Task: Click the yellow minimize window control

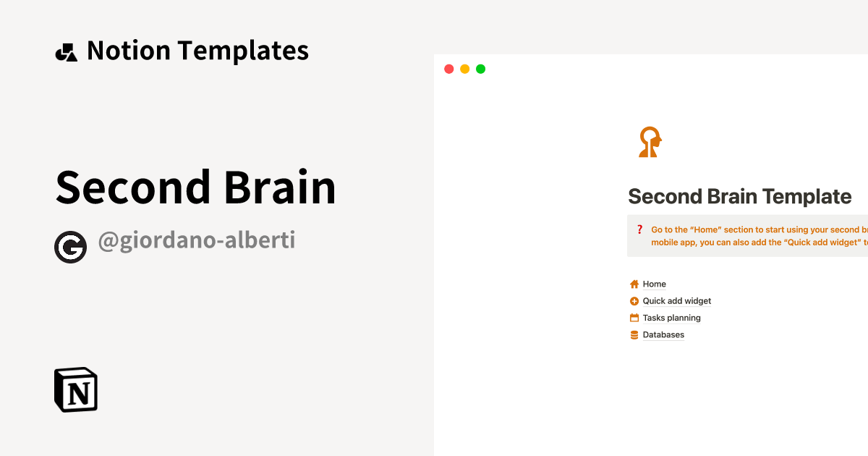Action: pyautogui.click(x=464, y=69)
